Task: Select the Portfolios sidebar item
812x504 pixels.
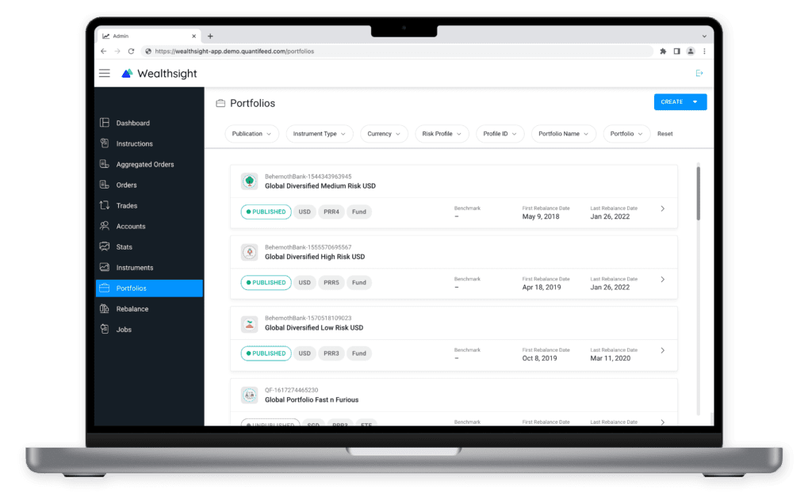Action: tap(149, 288)
